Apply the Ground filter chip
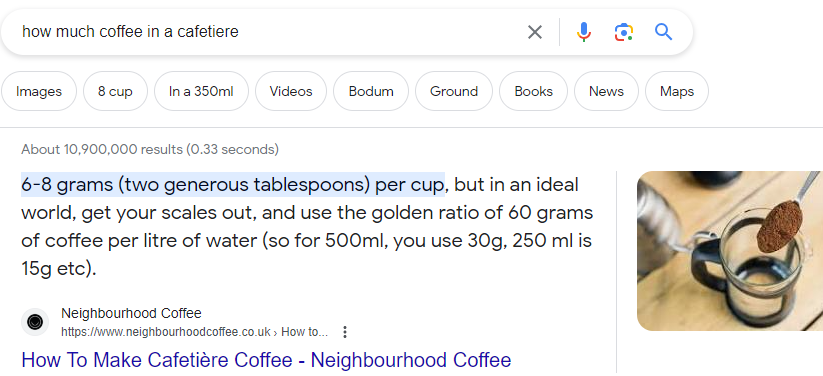This screenshot has height=376, width=823. [x=454, y=91]
